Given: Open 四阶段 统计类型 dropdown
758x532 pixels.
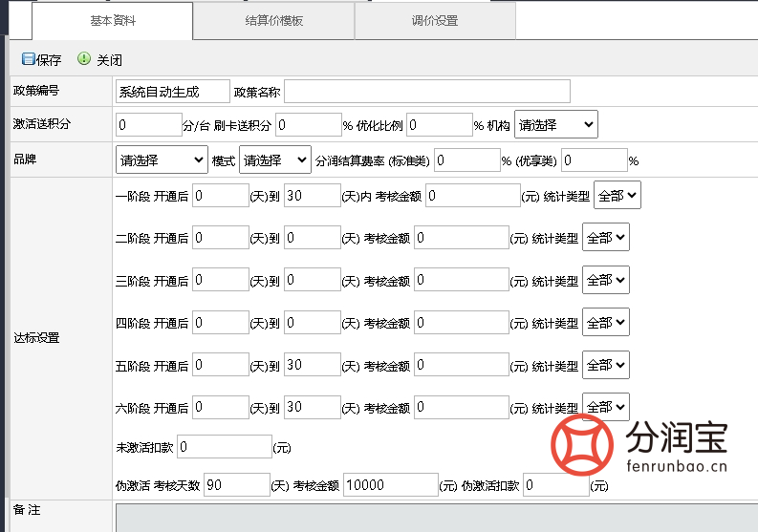Looking at the screenshot, I should (x=606, y=322).
